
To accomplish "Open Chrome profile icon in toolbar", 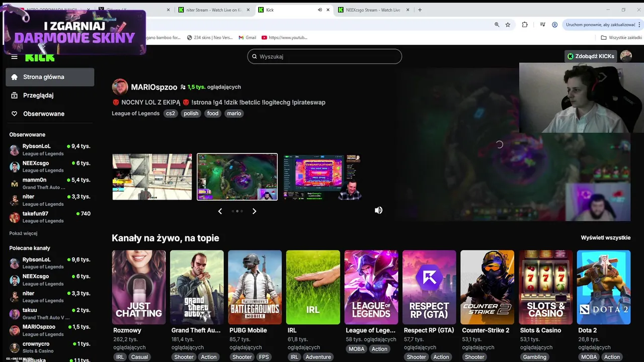I will point(554,25).
